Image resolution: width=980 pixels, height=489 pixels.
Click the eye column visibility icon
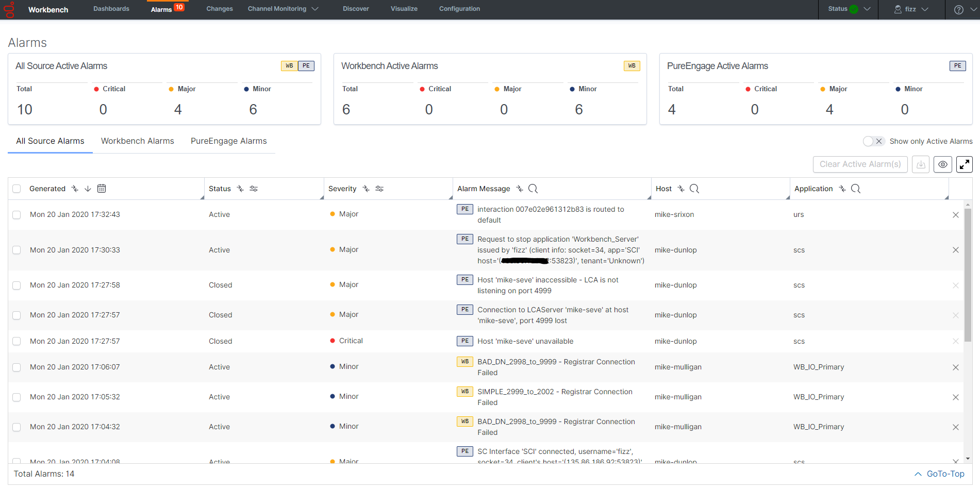pos(942,164)
